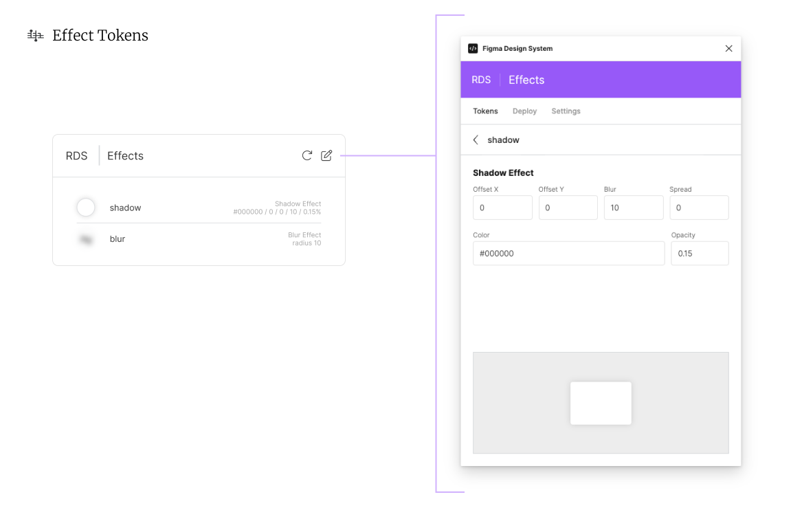Viewport: 802px width, 532px height.
Task: Click the Effect Tokens slider icon
Action: [35, 35]
